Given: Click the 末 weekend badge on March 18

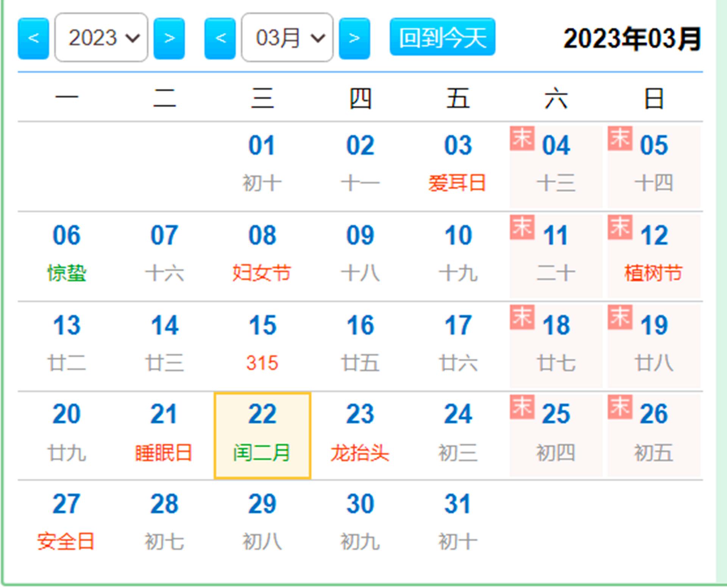Looking at the screenshot, I should [522, 317].
